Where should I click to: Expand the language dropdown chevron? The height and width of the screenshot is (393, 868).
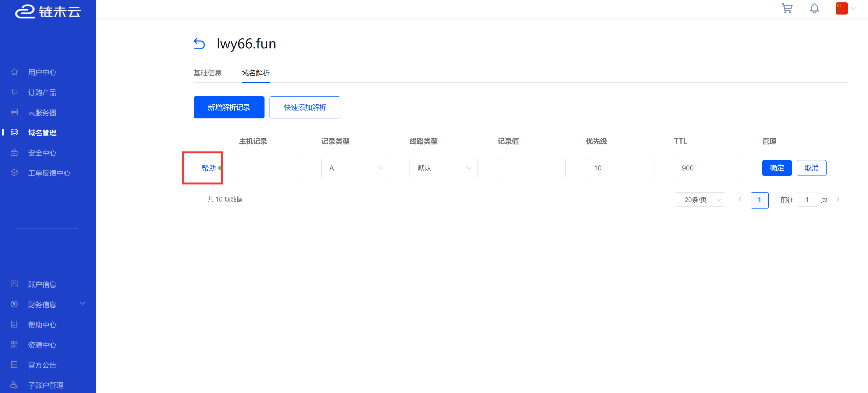(853, 9)
